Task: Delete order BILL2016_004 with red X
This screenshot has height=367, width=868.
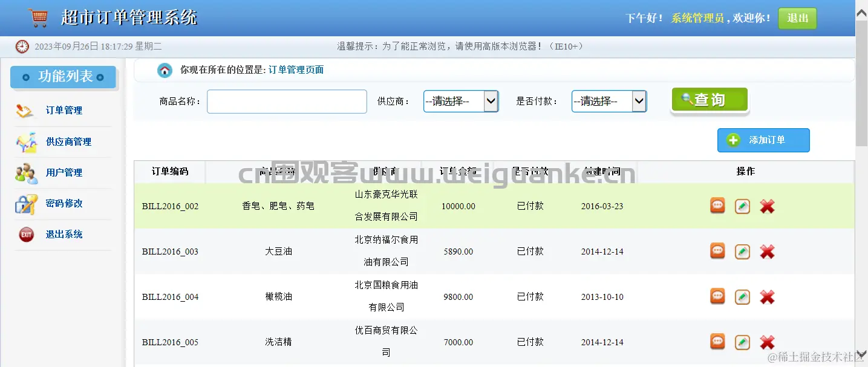Action: click(x=767, y=297)
